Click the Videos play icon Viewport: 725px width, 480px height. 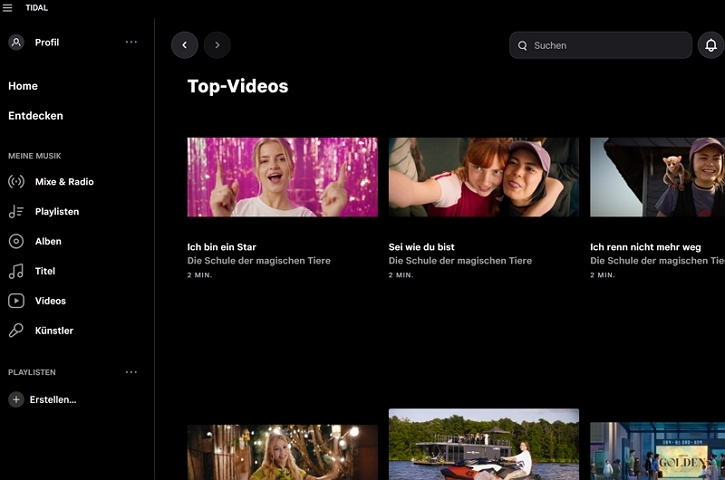pos(16,301)
